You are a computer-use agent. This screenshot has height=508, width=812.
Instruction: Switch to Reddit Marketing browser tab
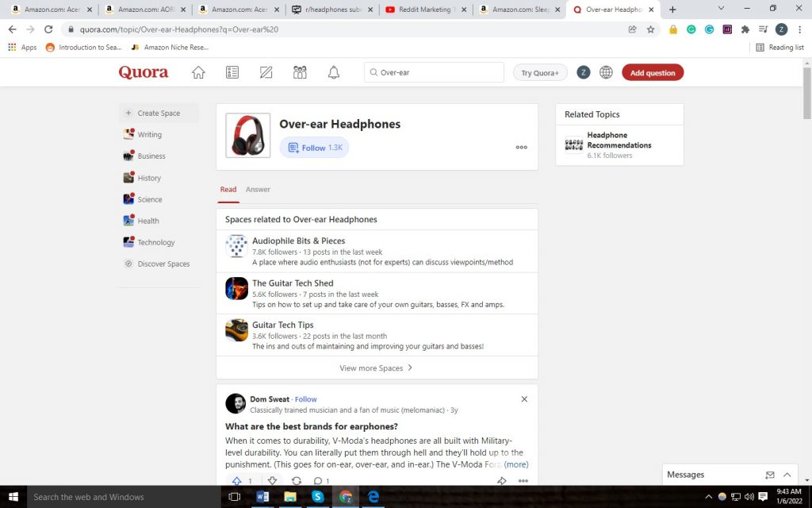pos(426,10)
